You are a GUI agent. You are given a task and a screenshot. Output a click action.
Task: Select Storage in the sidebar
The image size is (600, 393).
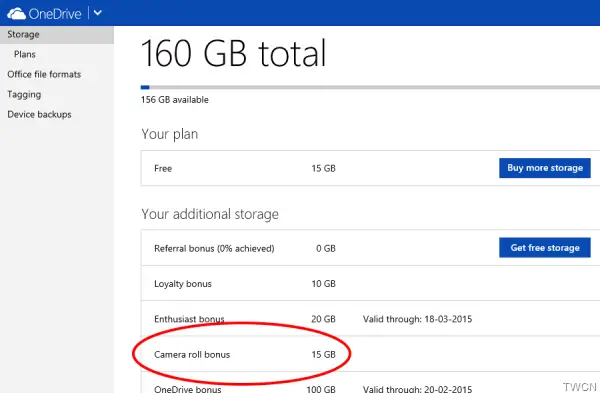(x=57, y=34)
